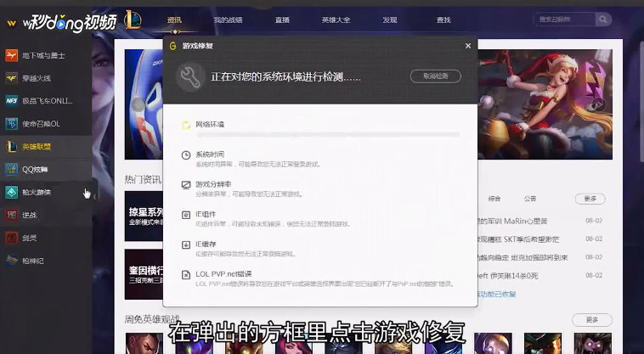
Task: Open news link about SKT季后希望渺茫
Action: coord(518,239)
